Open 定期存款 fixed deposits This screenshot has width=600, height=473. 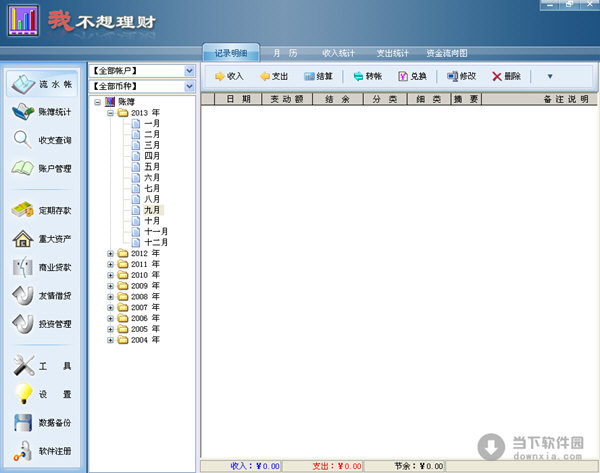tap(42, 210)
